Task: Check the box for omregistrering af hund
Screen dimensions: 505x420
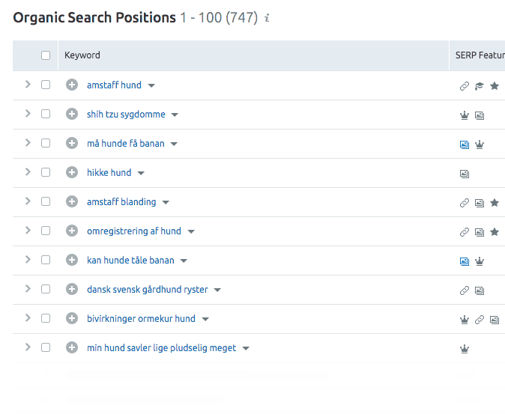Action: pos(46,231)
